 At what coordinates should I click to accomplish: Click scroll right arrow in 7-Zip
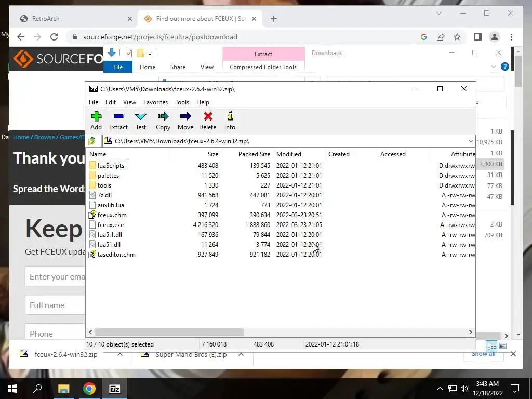[x=470, y=332]
